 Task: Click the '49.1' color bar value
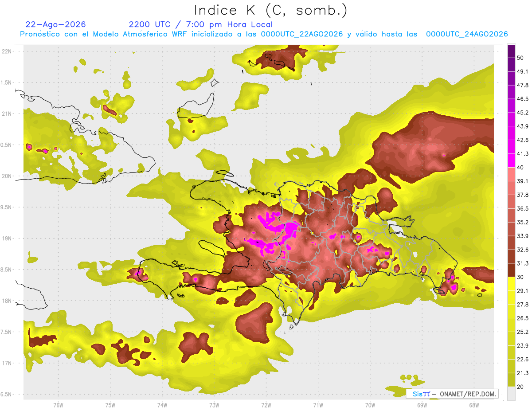(x=523, y=71)
